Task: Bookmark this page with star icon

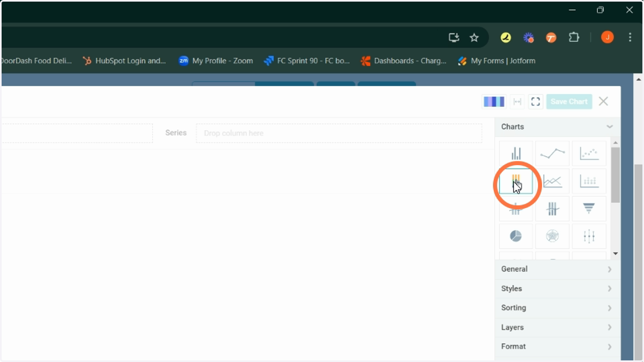Action: point(474,38)
